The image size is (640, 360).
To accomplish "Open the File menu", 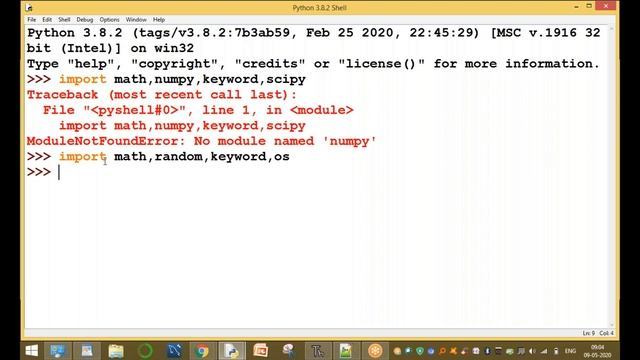I will (x=31, y=20).
